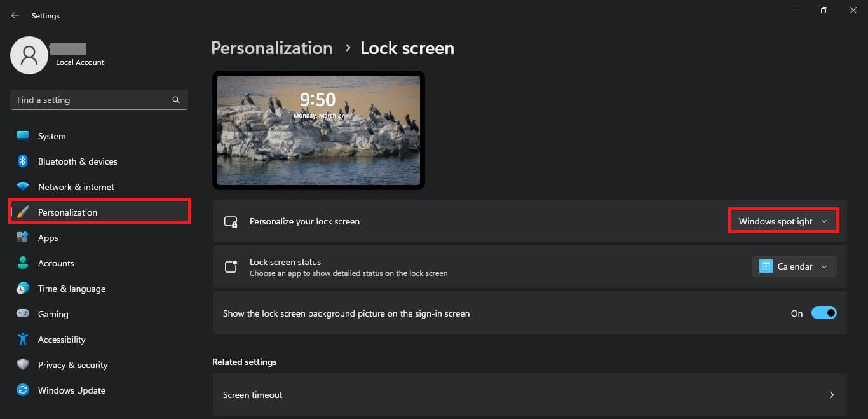Click the lock screen preview thumbnail
Screen dimensions: 868x419
tap(318, 130)
